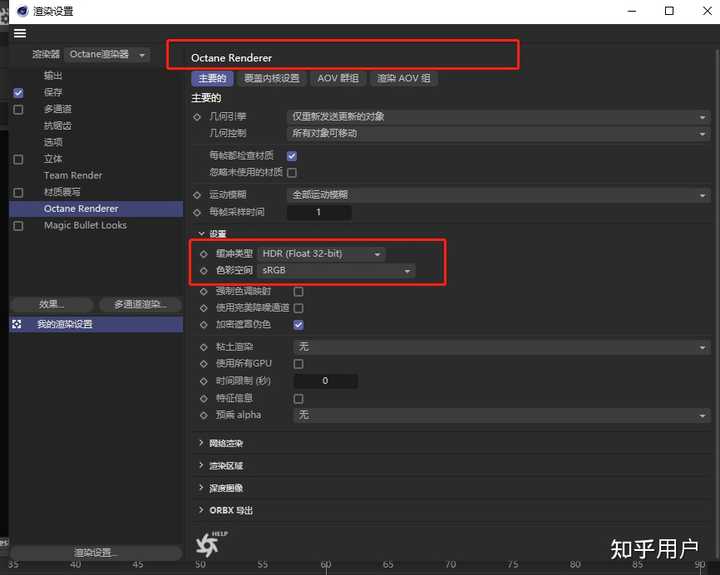
Task: Click the keyframe diamond next to 缓冲类型
Action: pos(204,254)
